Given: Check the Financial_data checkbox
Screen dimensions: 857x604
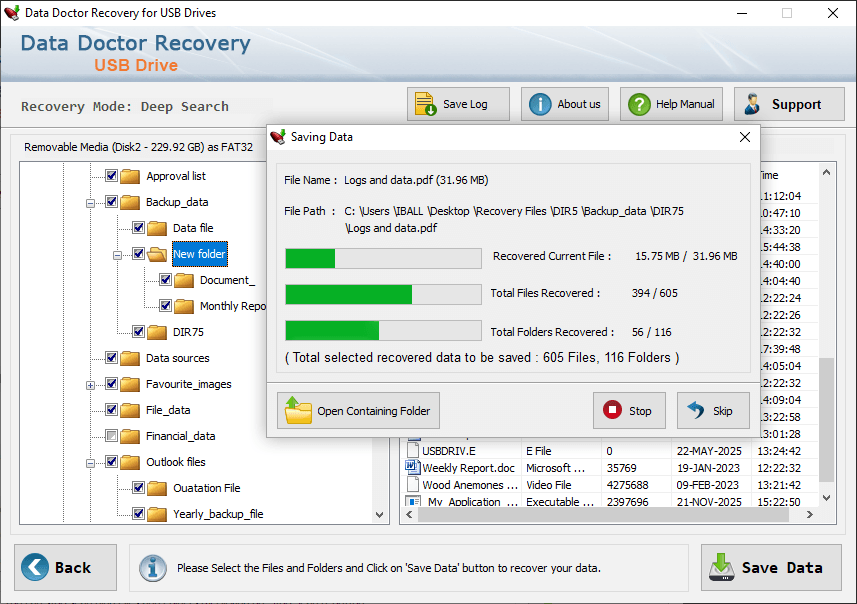Looking at the screenshot, I should pyautogui.click(x=111, y=436).
